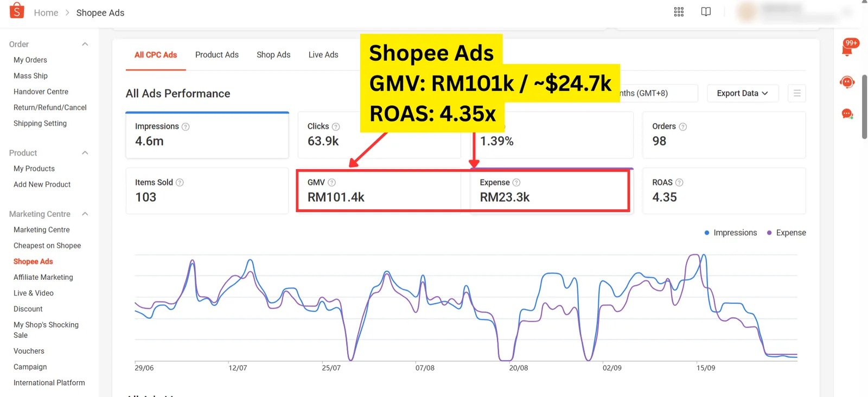Open the customer support headset icon
Image resolution: width=868 pixels, height=397 pixels.
[x=847, y=82]
